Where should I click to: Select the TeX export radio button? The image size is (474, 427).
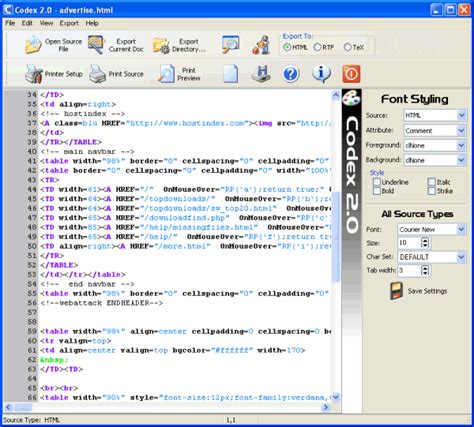(x=347, y=47)
